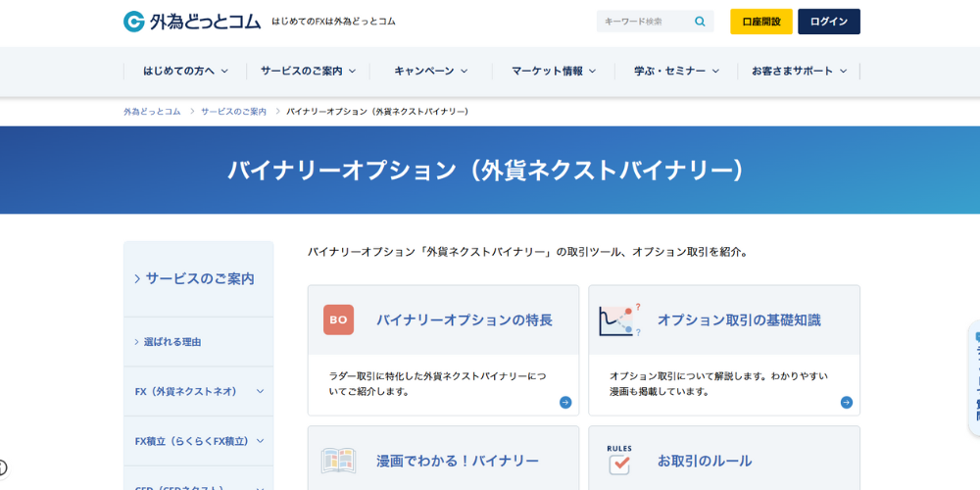The width and height of the screenshot is (980, 490).
Task: Click the page title バイナリーオプション（外貨ネクストバイナリー）
Action: 486,170
